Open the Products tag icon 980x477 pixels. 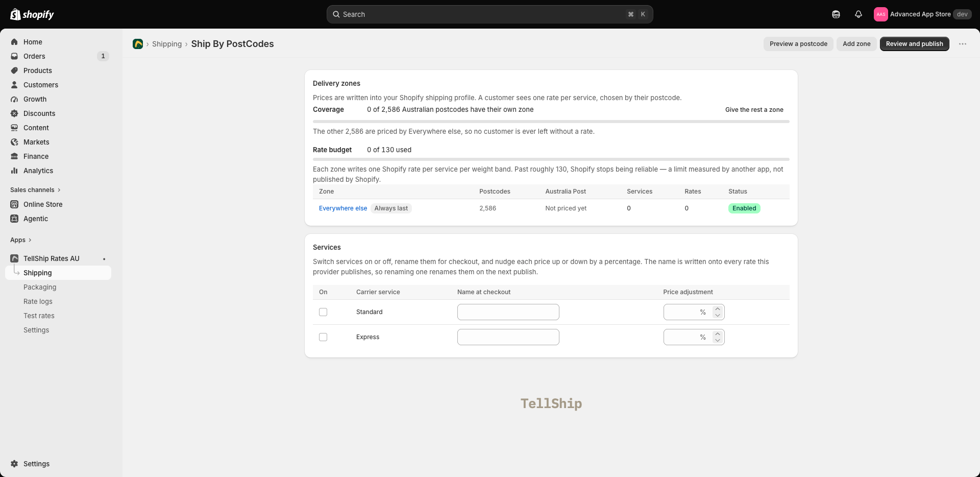tap(14, 70)
